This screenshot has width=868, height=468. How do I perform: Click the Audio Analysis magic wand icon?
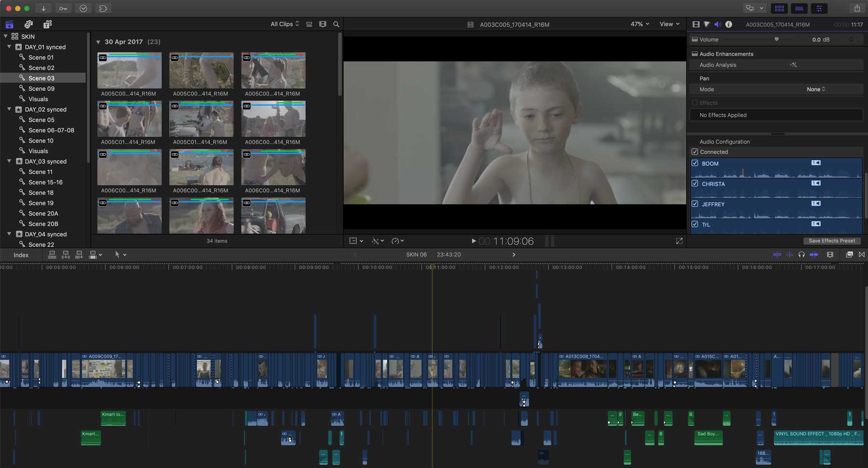point(793,65)
